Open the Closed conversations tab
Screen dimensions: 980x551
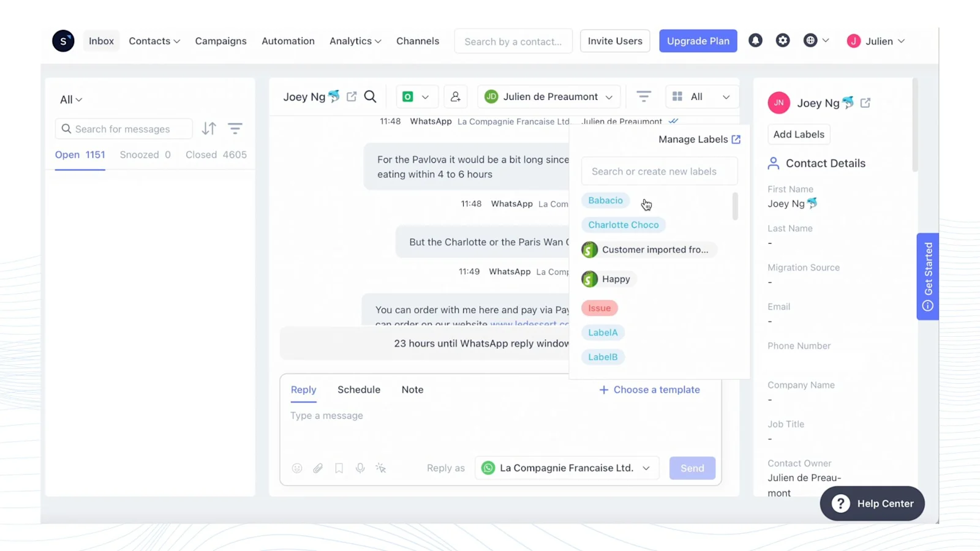click(x=216, y=154)
